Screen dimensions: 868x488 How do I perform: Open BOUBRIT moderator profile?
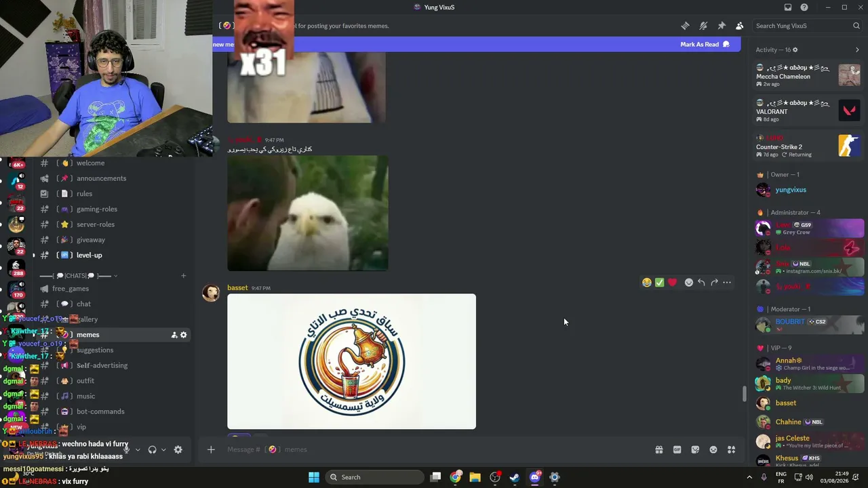point(810,325)
